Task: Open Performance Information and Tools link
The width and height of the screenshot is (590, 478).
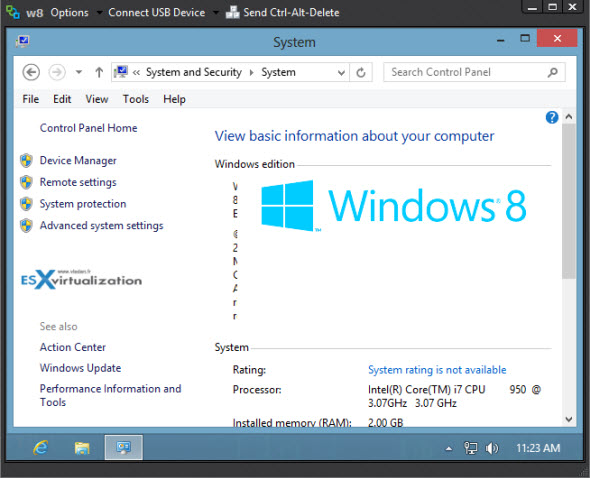Action: point(111,395)
